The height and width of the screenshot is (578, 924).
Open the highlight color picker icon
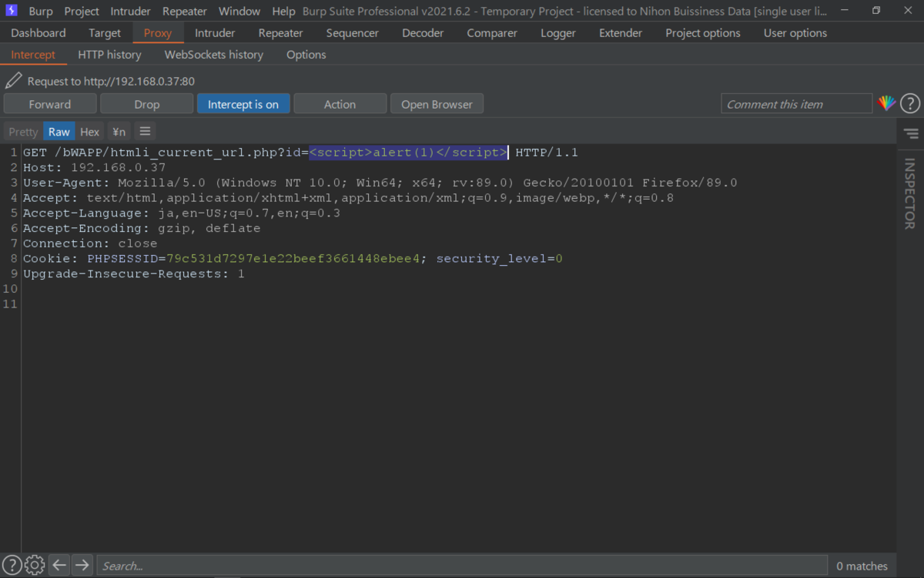tap(887, 103)
